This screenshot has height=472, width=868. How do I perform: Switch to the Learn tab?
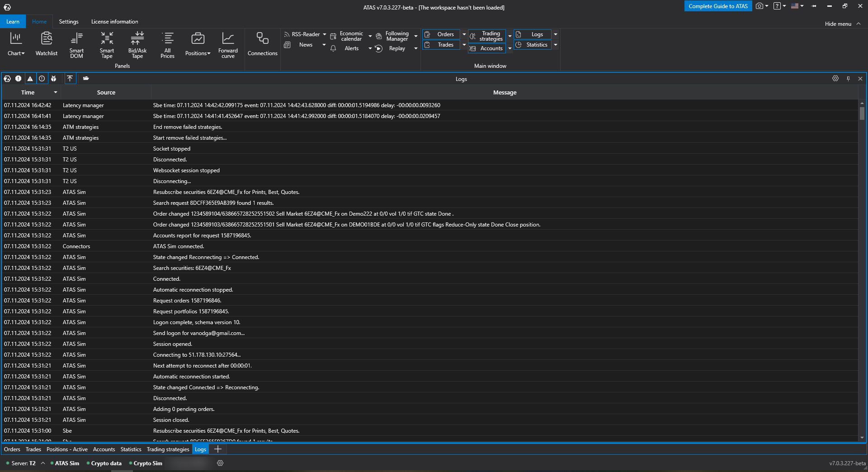[13, 22]
